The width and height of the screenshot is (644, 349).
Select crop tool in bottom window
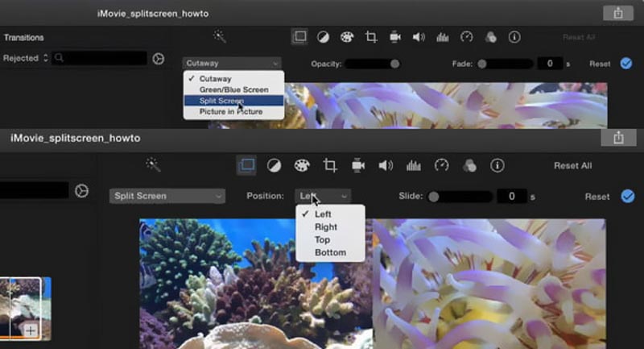330,166
